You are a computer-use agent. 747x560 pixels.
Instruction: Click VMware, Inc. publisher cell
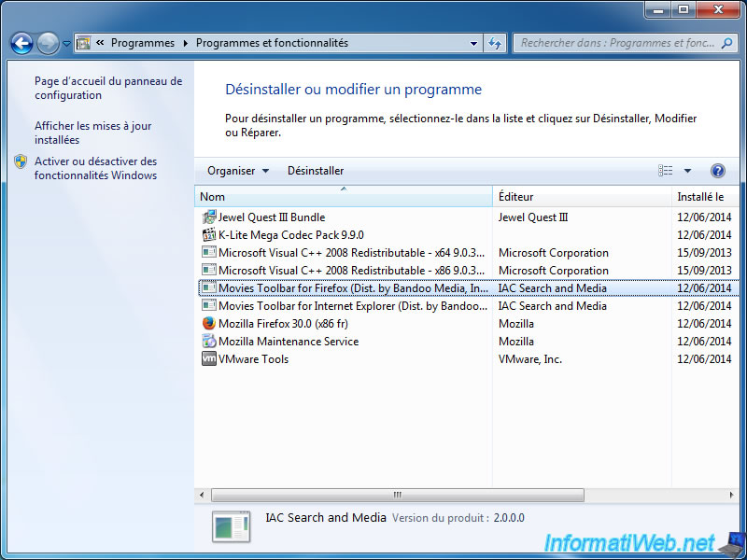coord(530,359)
